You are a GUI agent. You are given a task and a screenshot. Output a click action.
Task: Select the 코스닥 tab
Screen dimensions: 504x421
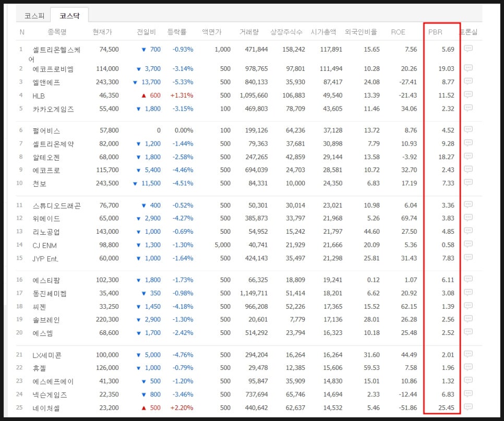[69, 16]
